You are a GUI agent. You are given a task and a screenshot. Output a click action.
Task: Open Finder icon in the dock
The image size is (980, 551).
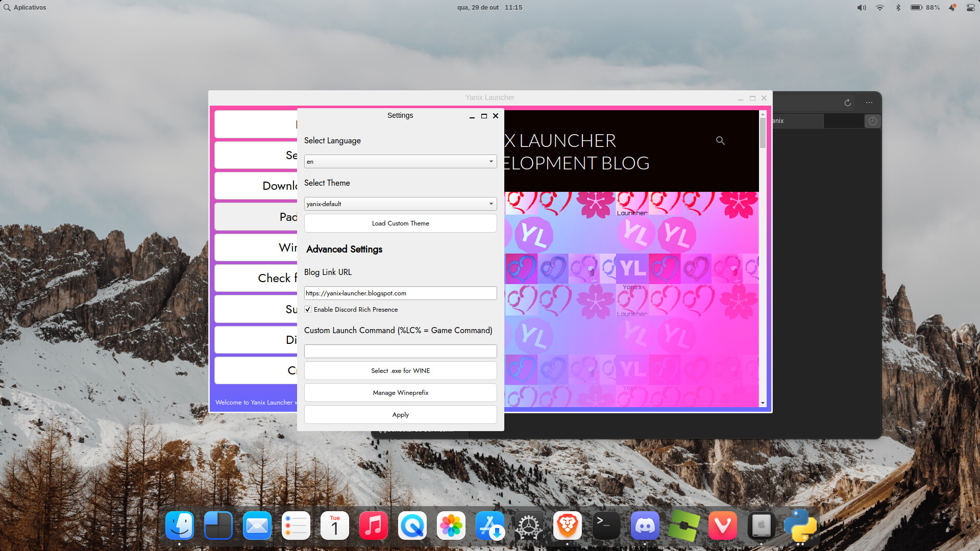tap(180, 525)
